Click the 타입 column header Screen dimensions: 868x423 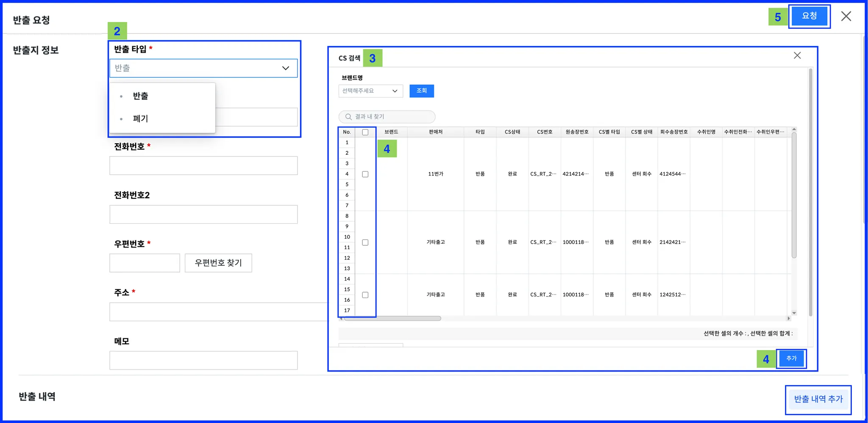[480, 132]
